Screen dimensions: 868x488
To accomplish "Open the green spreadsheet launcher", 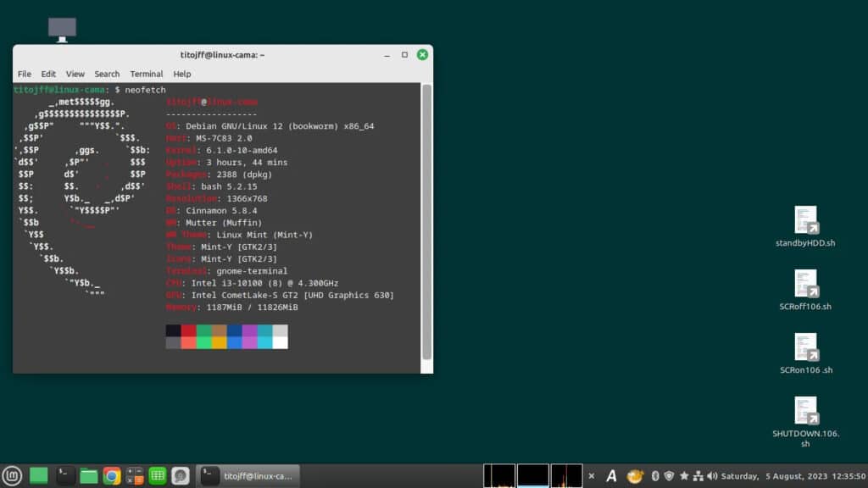I will [x=157, y=476].
